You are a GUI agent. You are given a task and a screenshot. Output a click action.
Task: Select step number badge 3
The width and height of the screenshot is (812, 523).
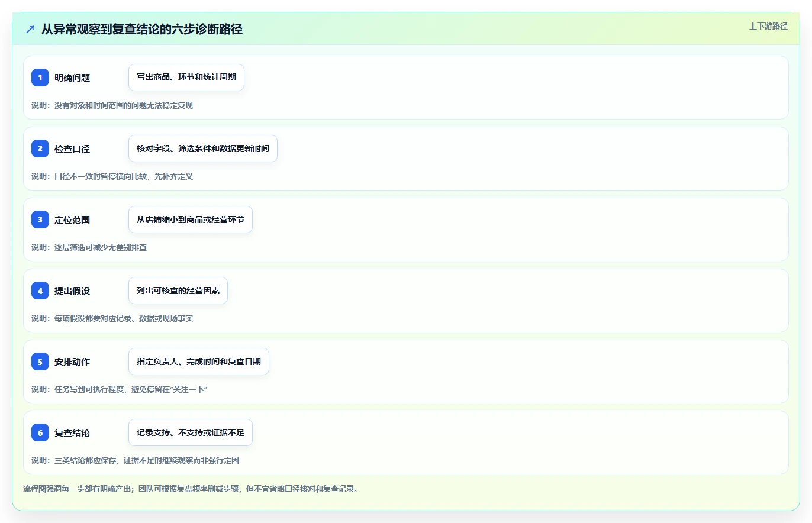point(40,219)
